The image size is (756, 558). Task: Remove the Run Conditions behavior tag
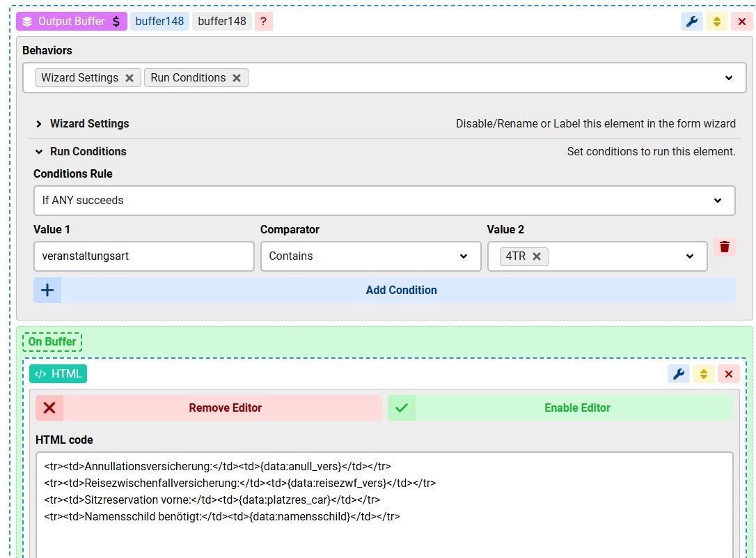point(237,78)
